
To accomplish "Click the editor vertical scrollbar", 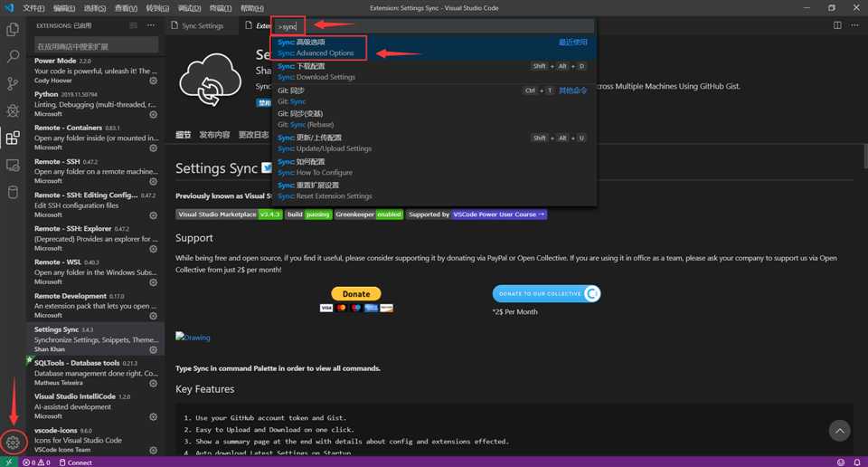I will pyautogui.click(x=864, y=156).
